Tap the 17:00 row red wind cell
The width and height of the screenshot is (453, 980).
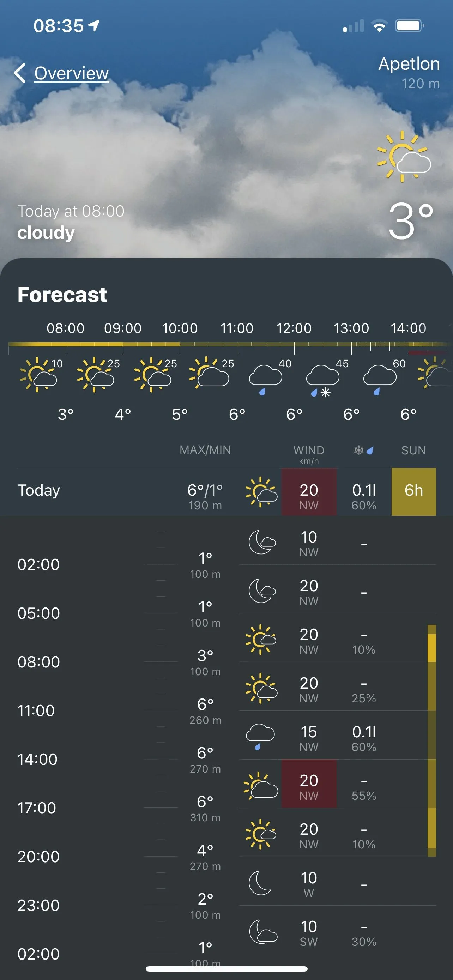coord(308,783)
